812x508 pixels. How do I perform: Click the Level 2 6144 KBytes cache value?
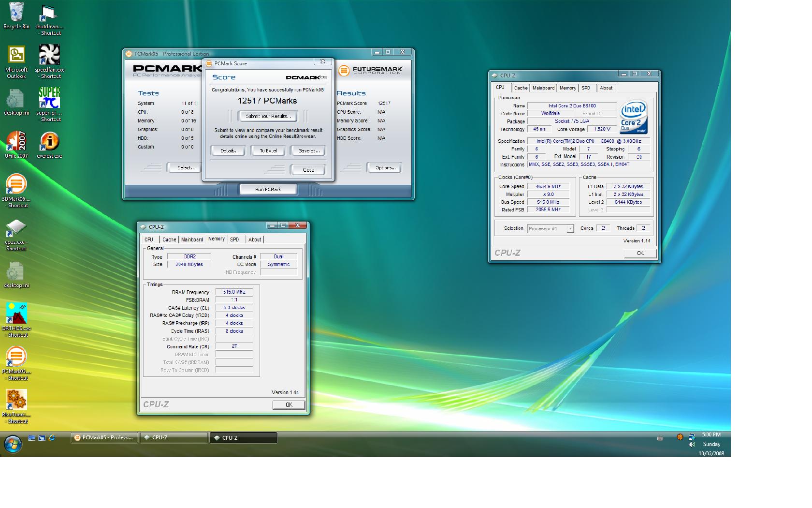point(628,202)
